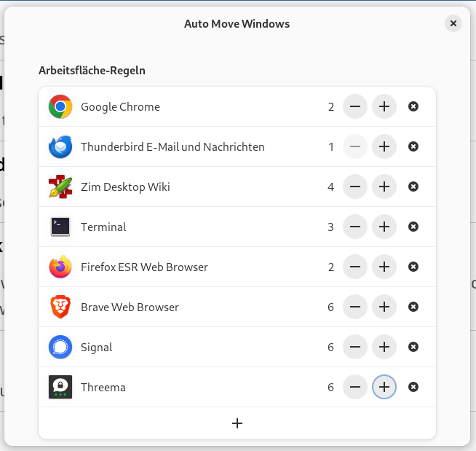
Task: Click the Threema app icon
Action: 60,388
